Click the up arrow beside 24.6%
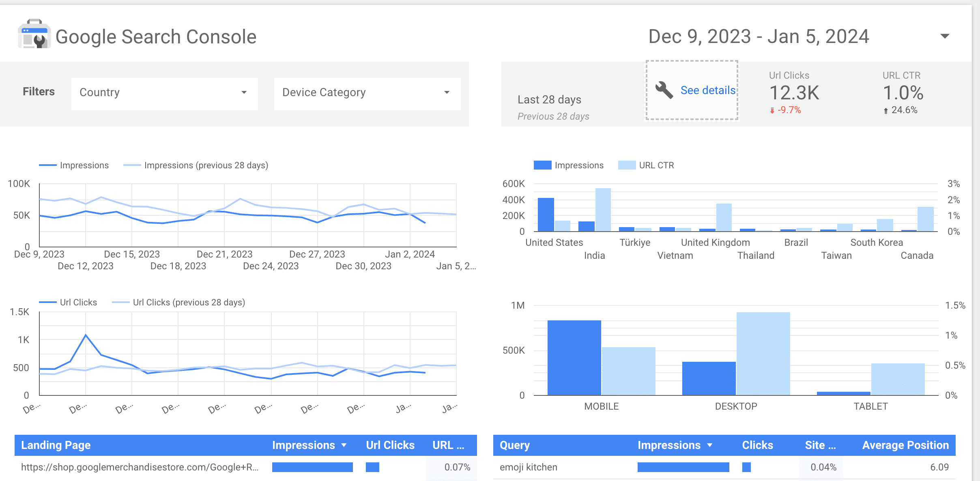Viewport: 980px width, 481px height. tap(886, 110)
